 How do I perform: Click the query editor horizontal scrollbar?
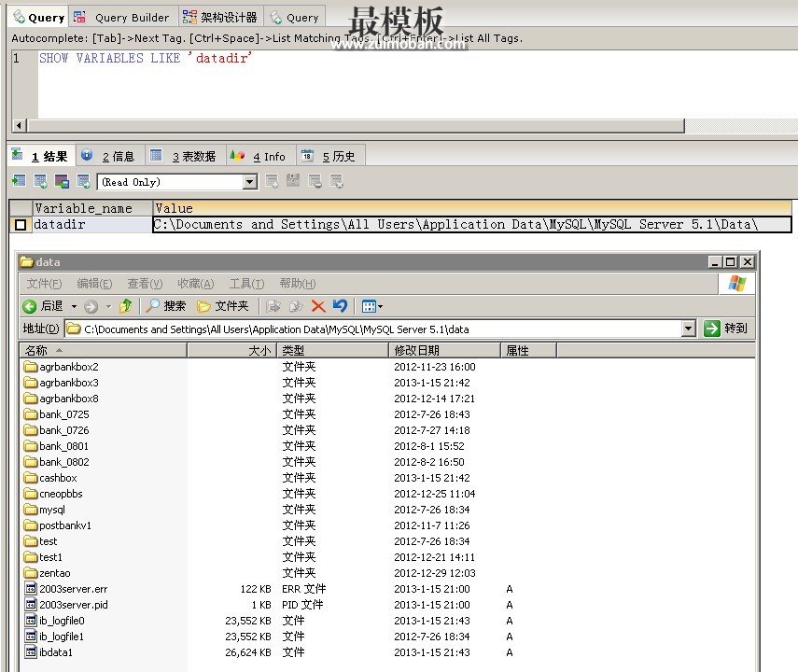click(357, 125)
